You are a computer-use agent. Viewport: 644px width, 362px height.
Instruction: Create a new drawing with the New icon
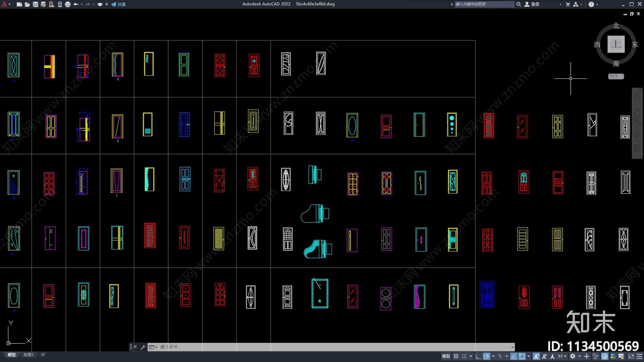[x=19, y=4]
